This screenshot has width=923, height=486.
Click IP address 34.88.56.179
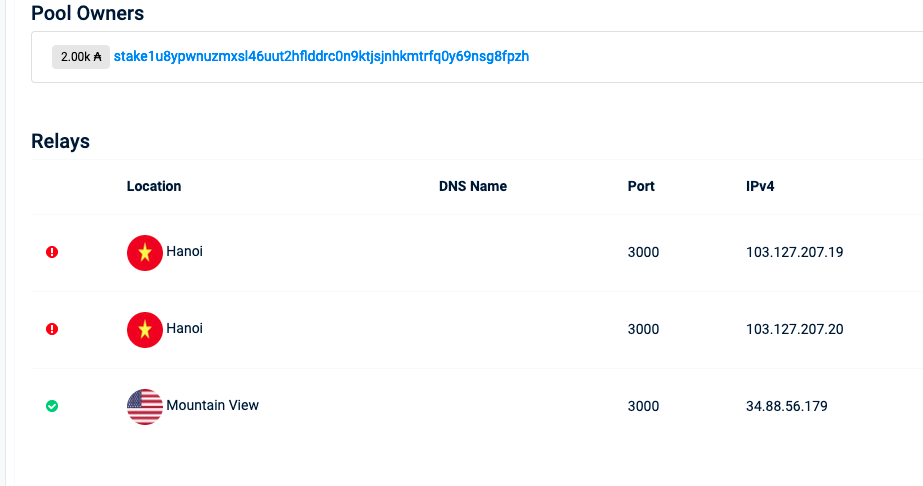tap(786, 406)
